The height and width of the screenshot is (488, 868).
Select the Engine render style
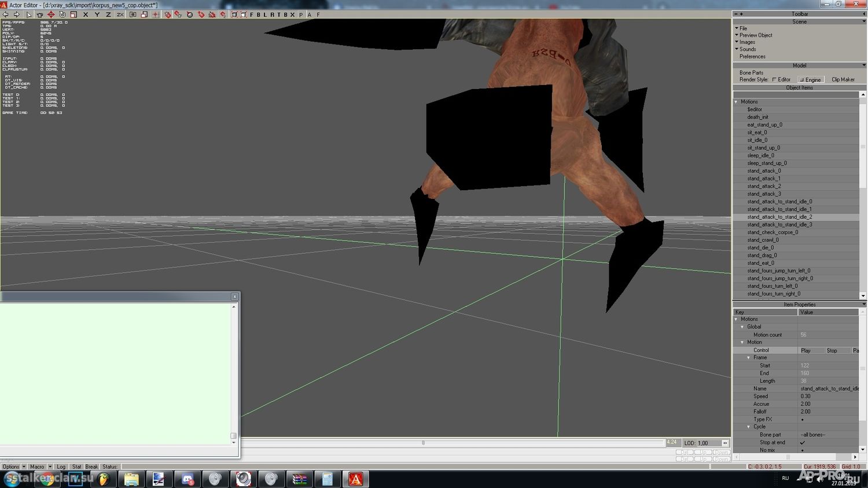click(810, 80)
